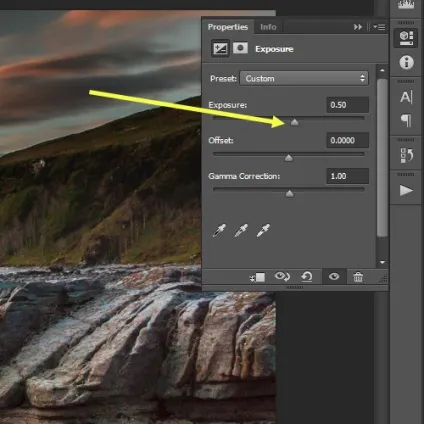Image resolution: width=424 pixels, height=424 pixels.
Task: Delete adjustment layer with trash icon
Action: coord(358,277)
